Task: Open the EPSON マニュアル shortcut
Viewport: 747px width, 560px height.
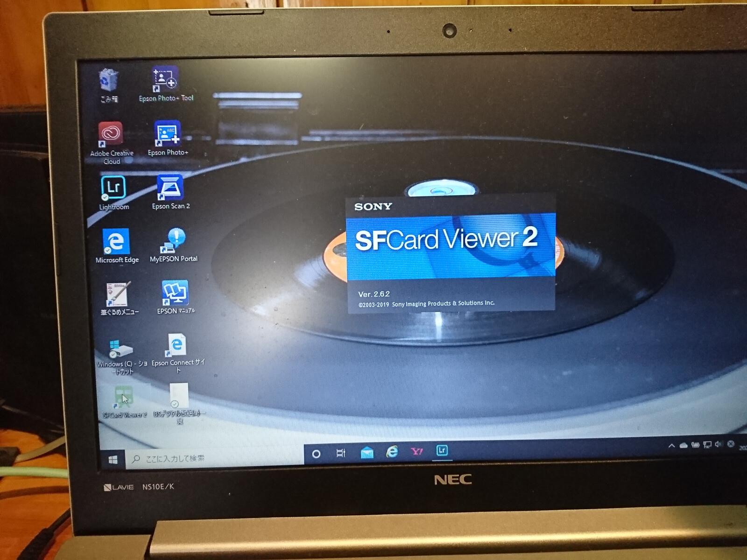Action: tap(176, 297)
